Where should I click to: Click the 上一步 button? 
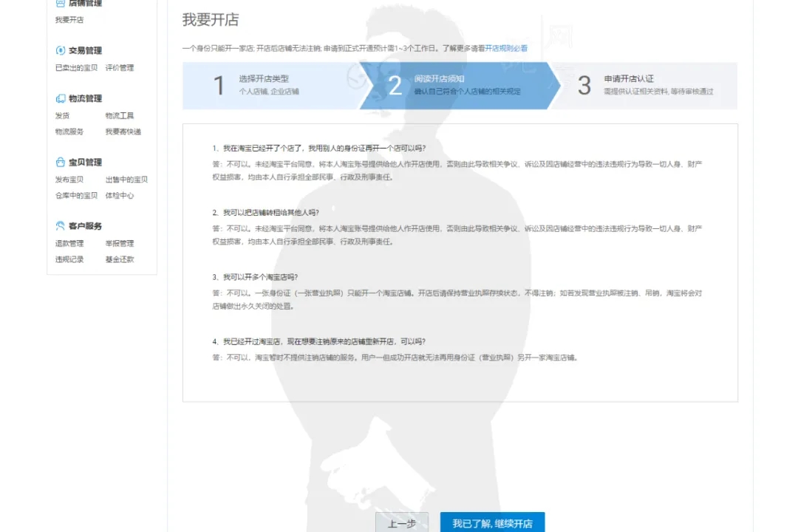[402, 522]
